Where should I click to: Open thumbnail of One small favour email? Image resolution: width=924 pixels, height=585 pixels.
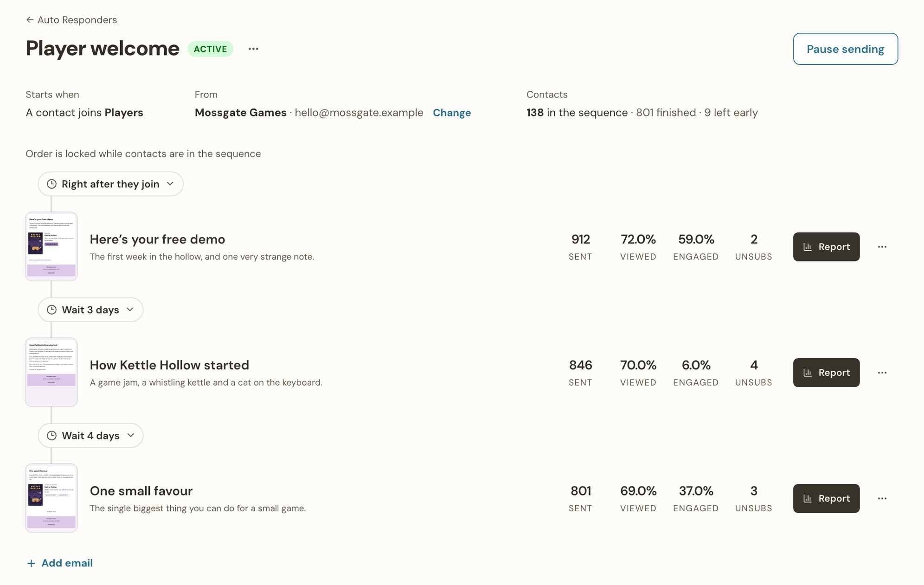click(x=51, y=498)
